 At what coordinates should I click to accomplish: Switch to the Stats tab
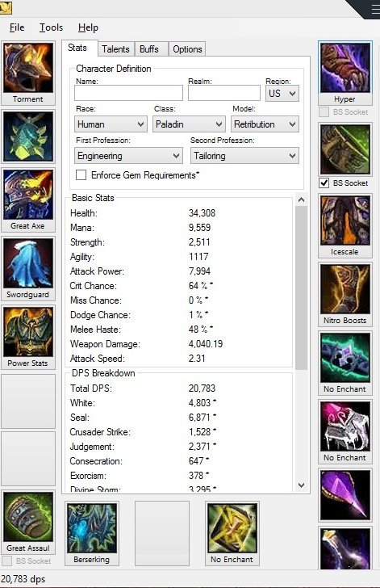click(77, 48)
